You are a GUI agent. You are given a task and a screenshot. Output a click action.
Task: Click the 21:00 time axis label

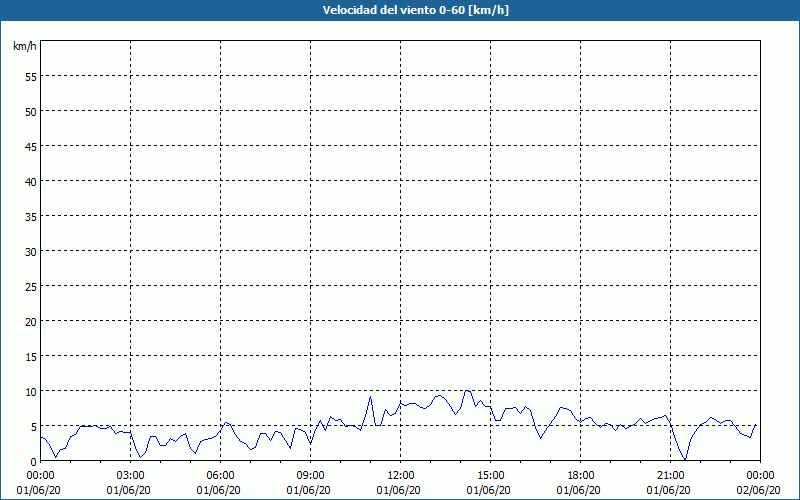click(x=670, y=476)
